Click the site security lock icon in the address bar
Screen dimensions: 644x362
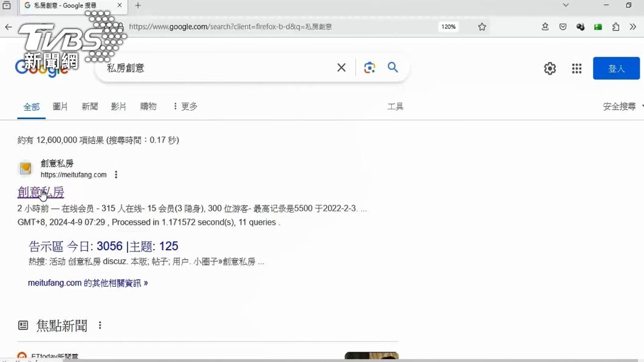point(120,26)
